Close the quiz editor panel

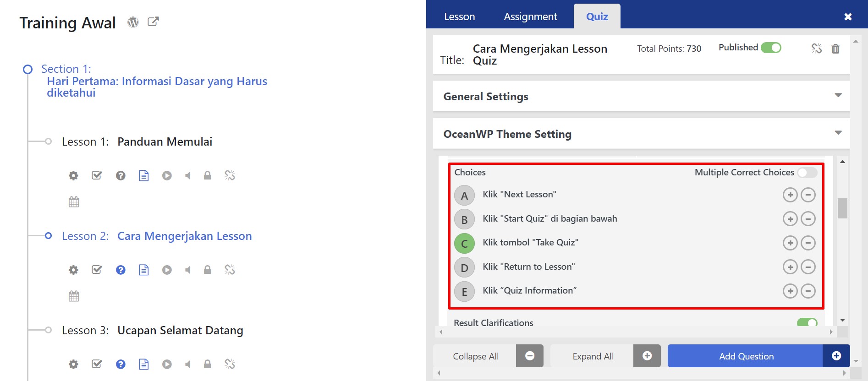(x=848, y=16)
